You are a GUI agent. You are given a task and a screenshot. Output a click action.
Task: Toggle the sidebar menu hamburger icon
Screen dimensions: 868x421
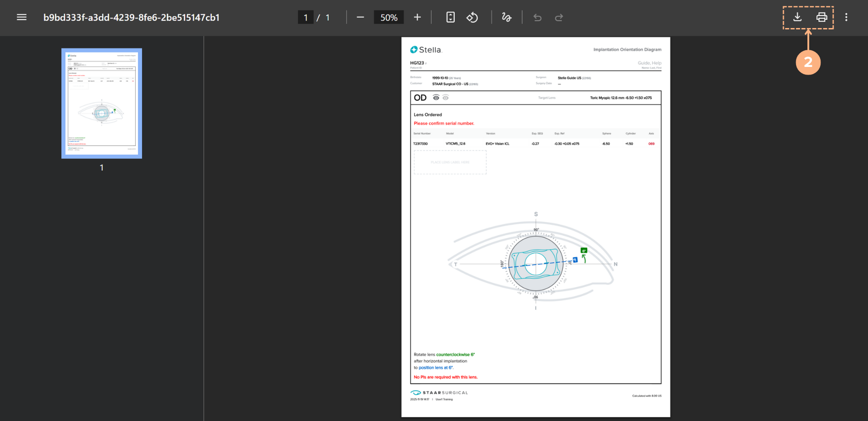point(21,17)
